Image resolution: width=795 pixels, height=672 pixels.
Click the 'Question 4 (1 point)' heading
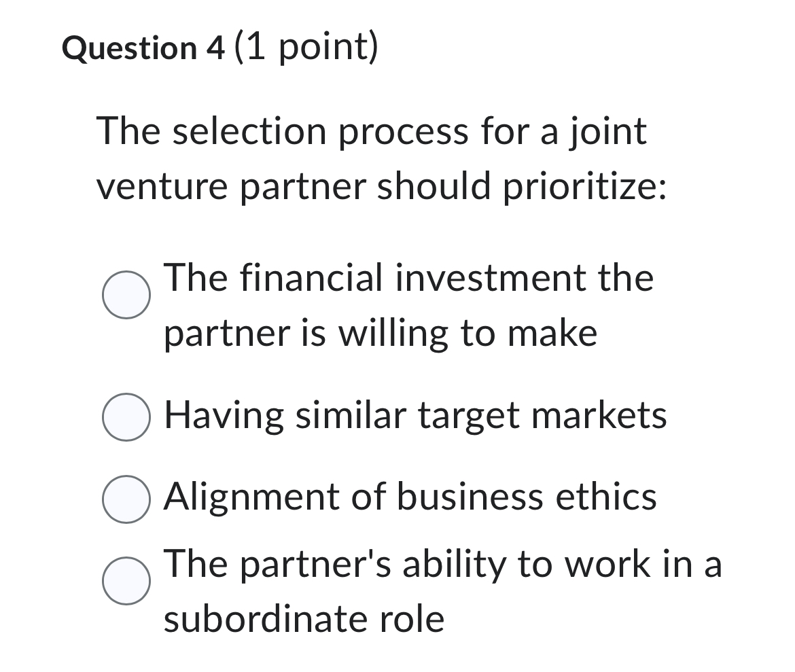point(219,48)
